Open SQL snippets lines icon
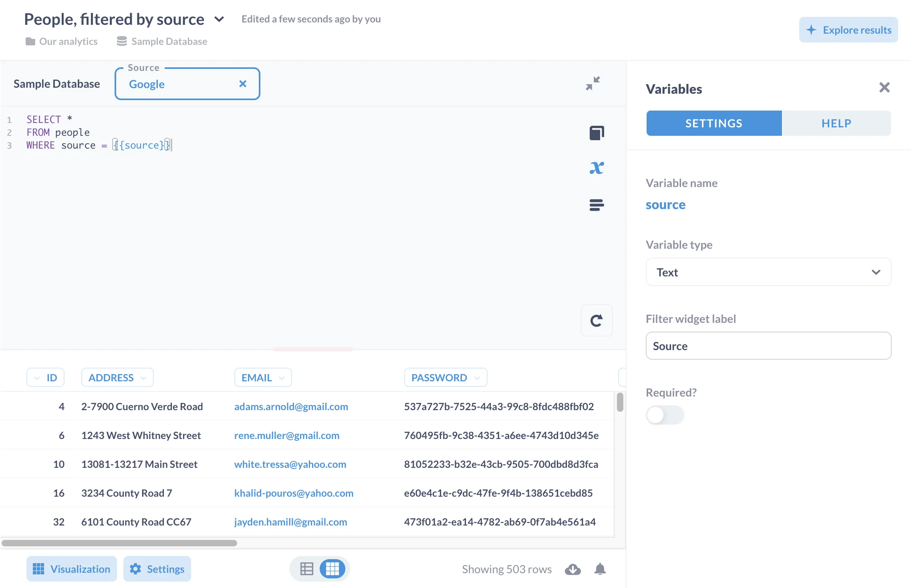 pos(597,205)
